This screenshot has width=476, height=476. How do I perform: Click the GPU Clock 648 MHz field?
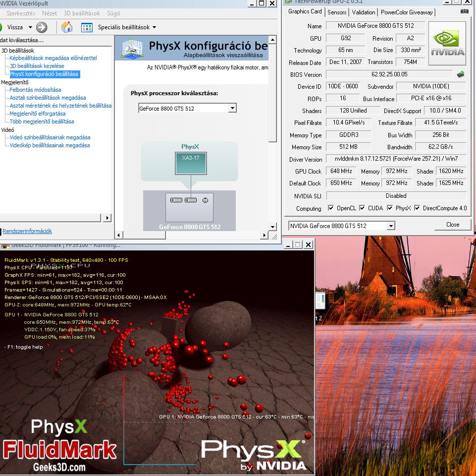coord(341,171)
